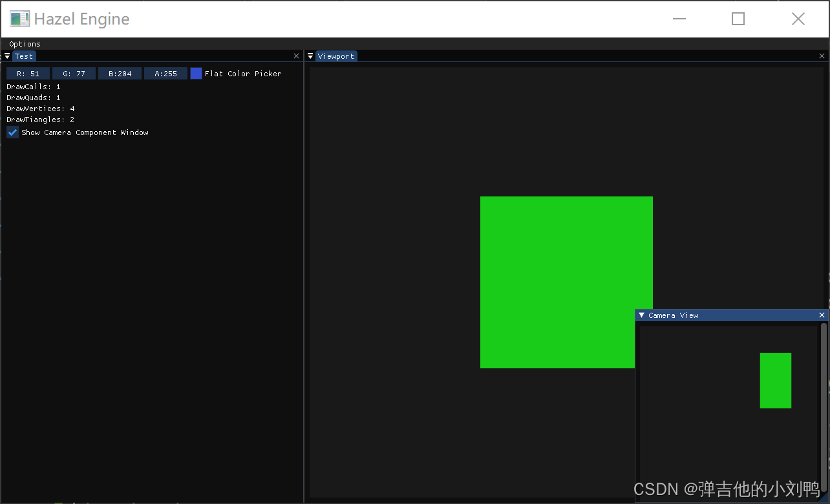Click the Flat Color Picker label

click(x=243, y=74)
